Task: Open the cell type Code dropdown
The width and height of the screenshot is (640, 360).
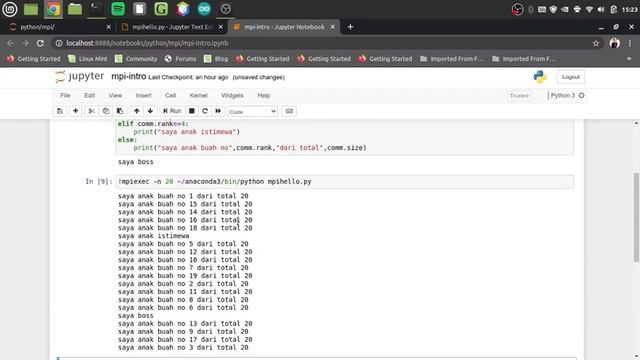Action: 252,111
